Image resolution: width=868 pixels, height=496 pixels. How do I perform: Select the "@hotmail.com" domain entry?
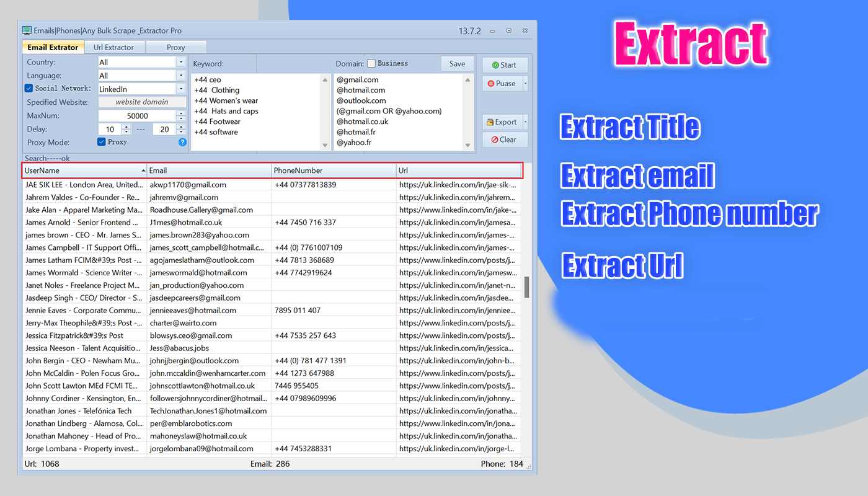click(361, 91)
